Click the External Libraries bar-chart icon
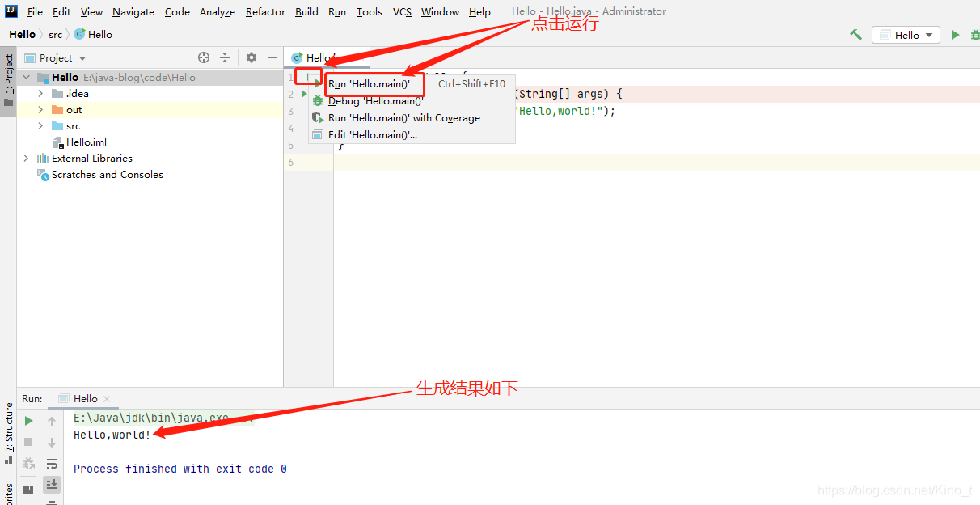 click(43, 159)
